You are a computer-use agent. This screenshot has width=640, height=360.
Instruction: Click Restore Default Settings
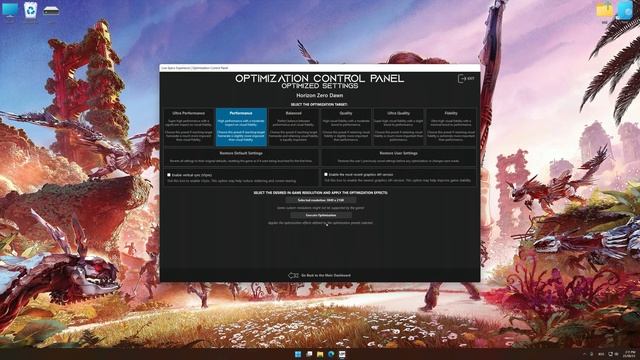click(x=241, y=157)
